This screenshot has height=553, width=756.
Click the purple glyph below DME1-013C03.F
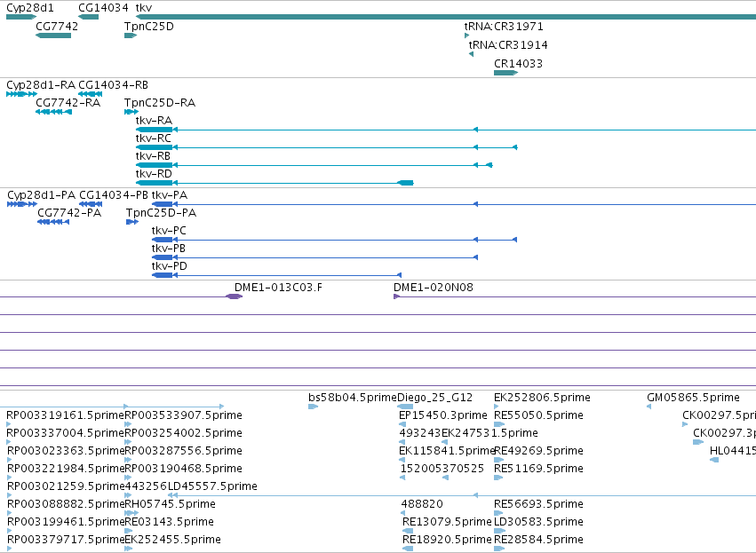(x=235, y=296)
